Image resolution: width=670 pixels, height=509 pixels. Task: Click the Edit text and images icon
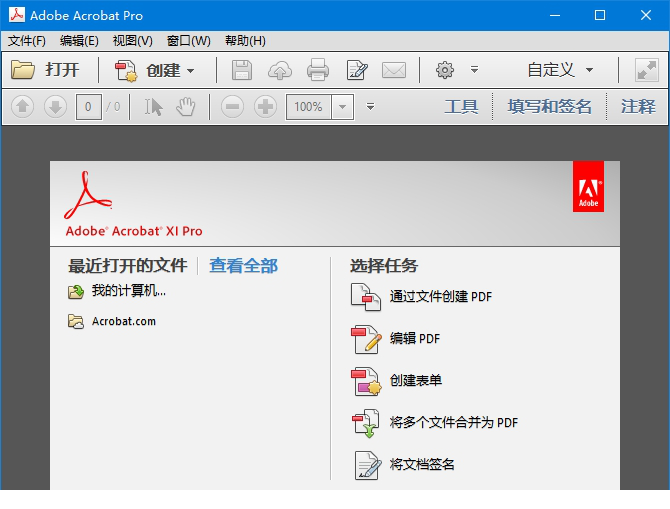[x=357, y=70]
